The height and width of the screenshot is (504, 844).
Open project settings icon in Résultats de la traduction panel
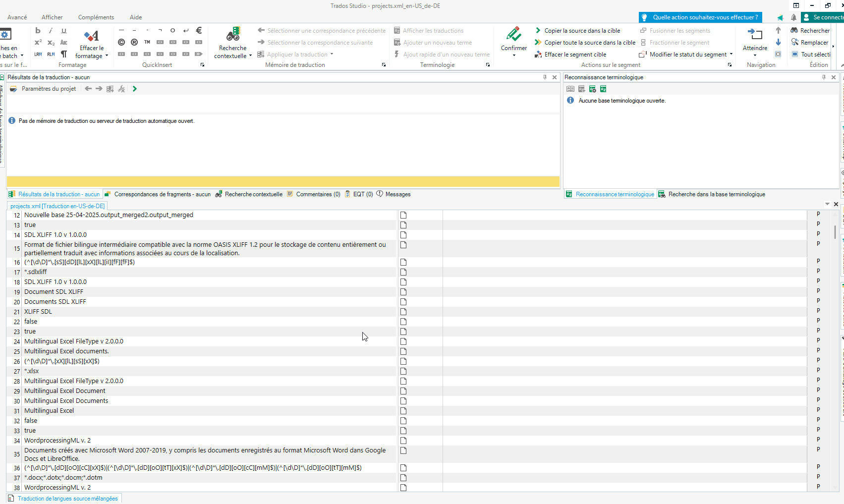click(x=13, y=89)
